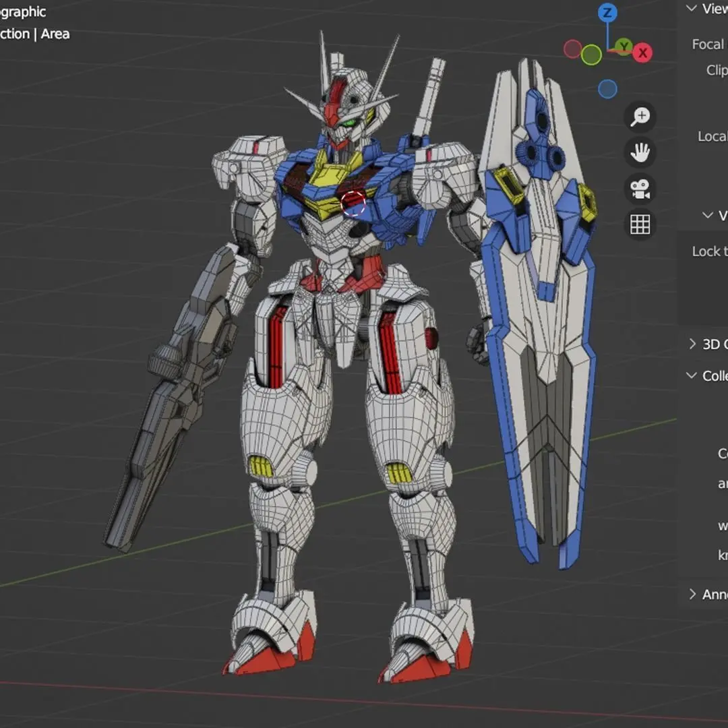Click the negative Z blue gizmo circle
This screenshot has height=728, width=728.
pos(607,89)
